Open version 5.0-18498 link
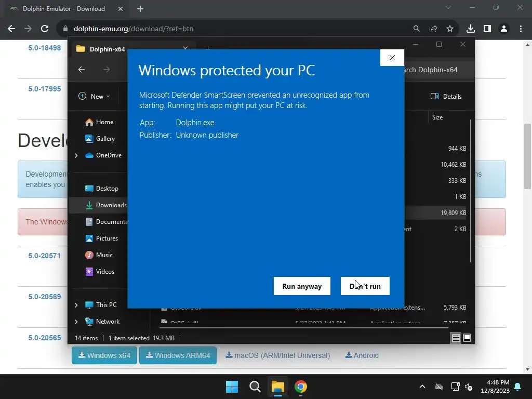The height and width of the screenshot is (399, 532). point(45,48)
